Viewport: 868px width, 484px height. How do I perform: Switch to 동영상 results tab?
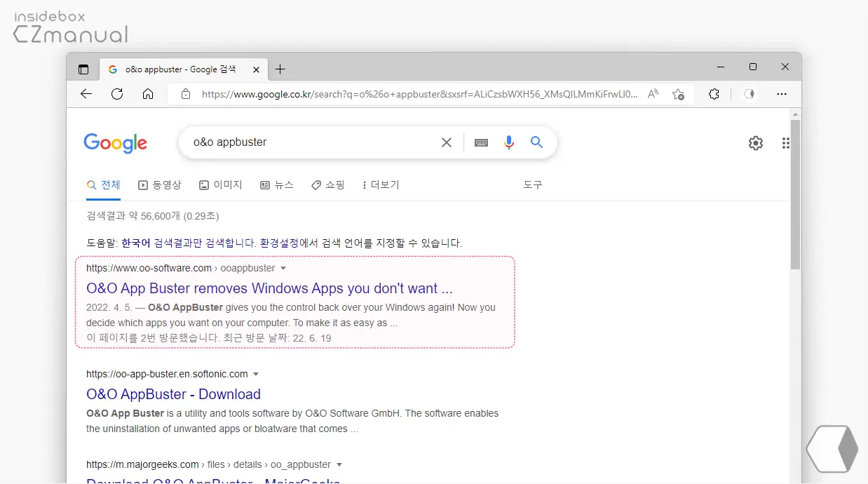tap(160, 185)
